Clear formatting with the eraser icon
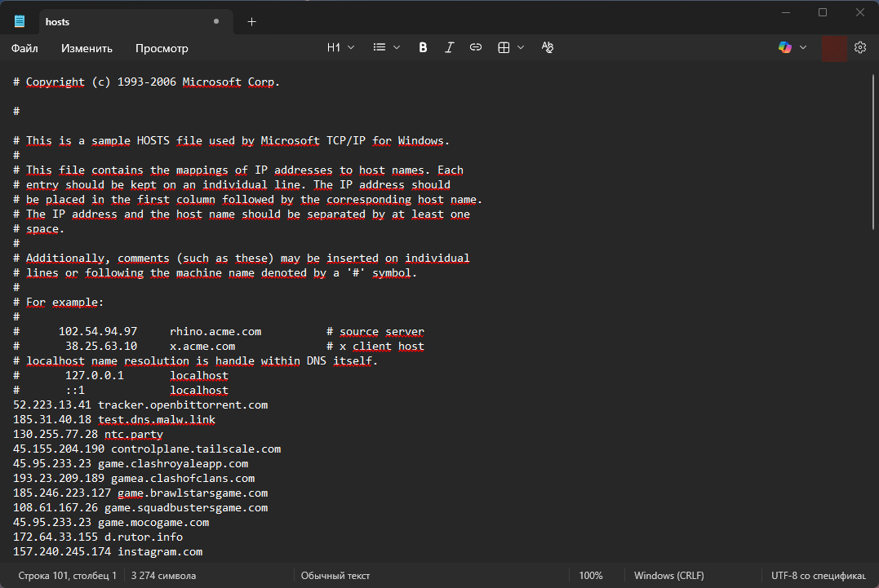The width and height of the screenshot is (879, 588). click(548, 48)
